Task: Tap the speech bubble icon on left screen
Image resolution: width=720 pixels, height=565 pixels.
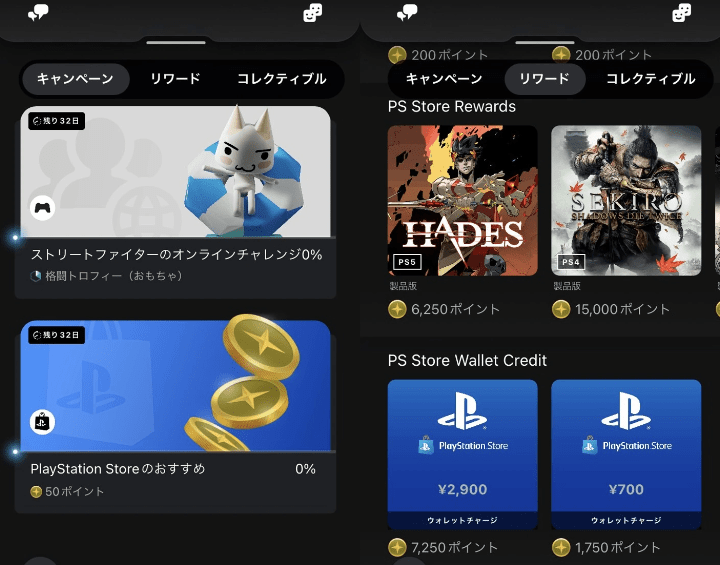Action: (38, 12)
